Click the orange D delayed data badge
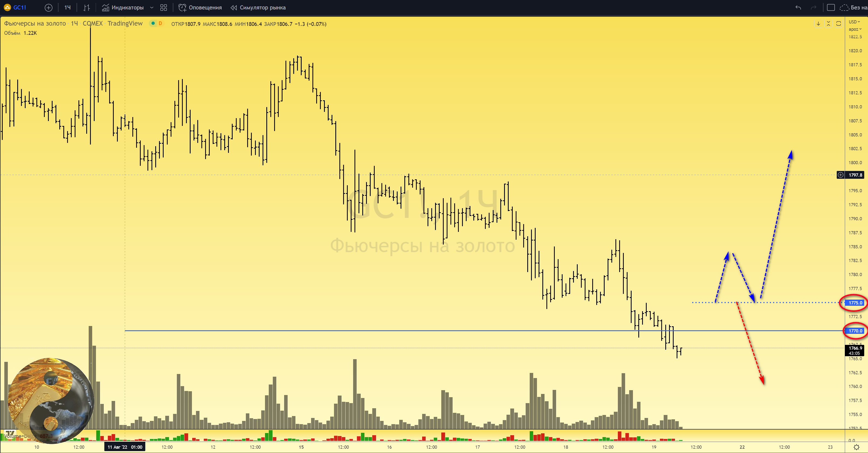 (x=160, y=23)
